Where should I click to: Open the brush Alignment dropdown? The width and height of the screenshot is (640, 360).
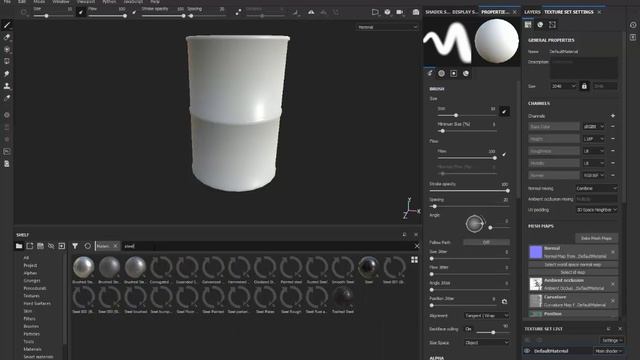pos(487,316)
